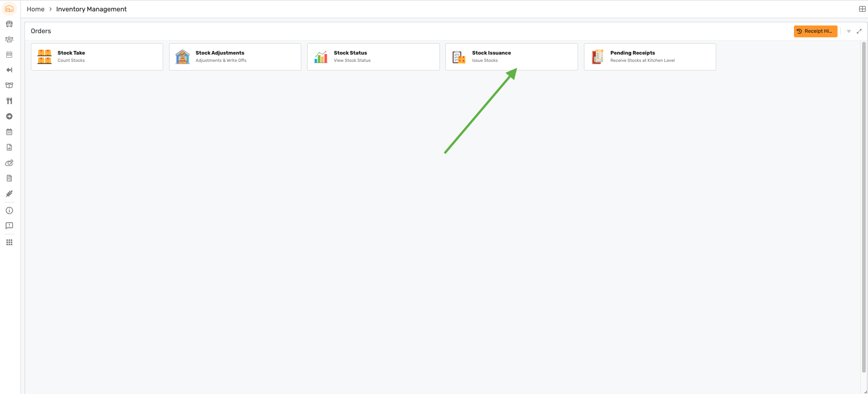Click 'View Stock Status' text
Image resolution: width=868 pixels, height=394 pixels.
352,61
